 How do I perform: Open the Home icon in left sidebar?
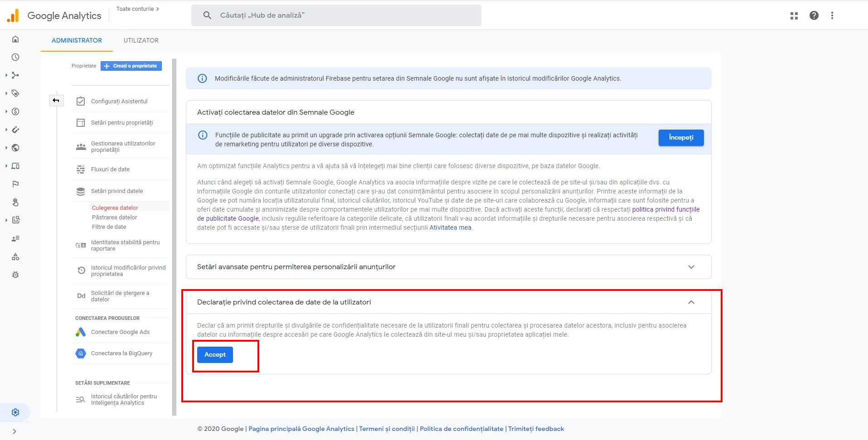[15, 39]
